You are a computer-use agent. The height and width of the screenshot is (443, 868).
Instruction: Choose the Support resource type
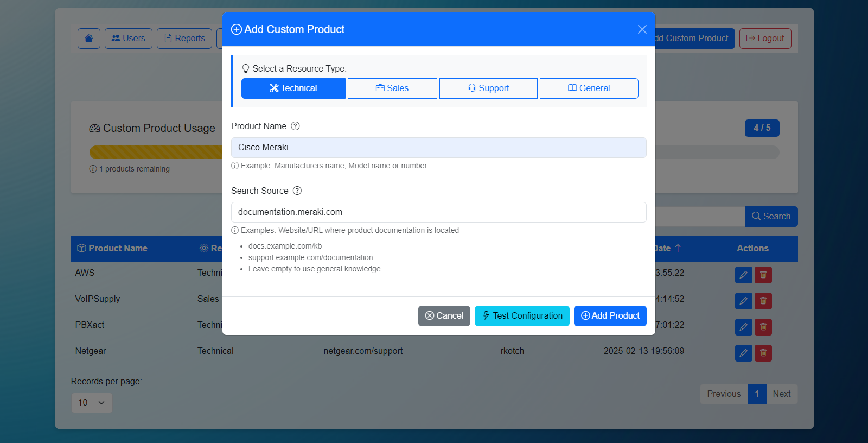[x=488, y=88]
